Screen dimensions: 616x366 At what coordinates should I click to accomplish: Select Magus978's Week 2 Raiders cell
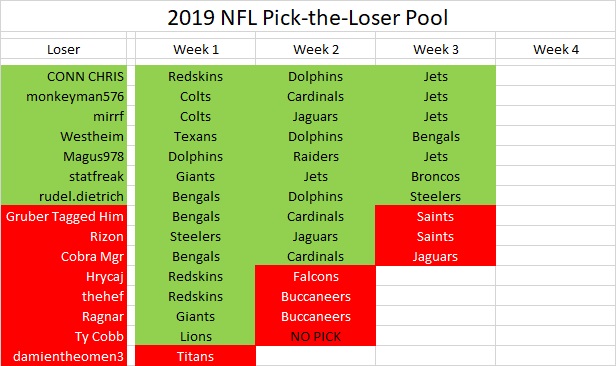point(315,156)
